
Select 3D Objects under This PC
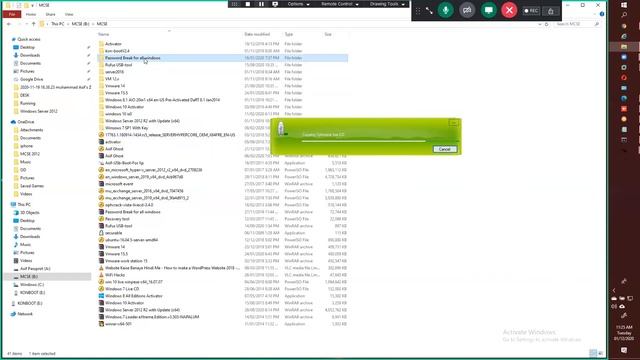[29, 213]
